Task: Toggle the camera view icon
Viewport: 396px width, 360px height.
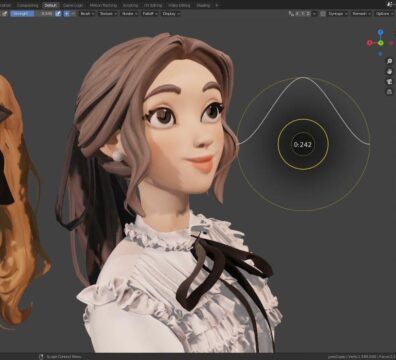Action: 389,81
